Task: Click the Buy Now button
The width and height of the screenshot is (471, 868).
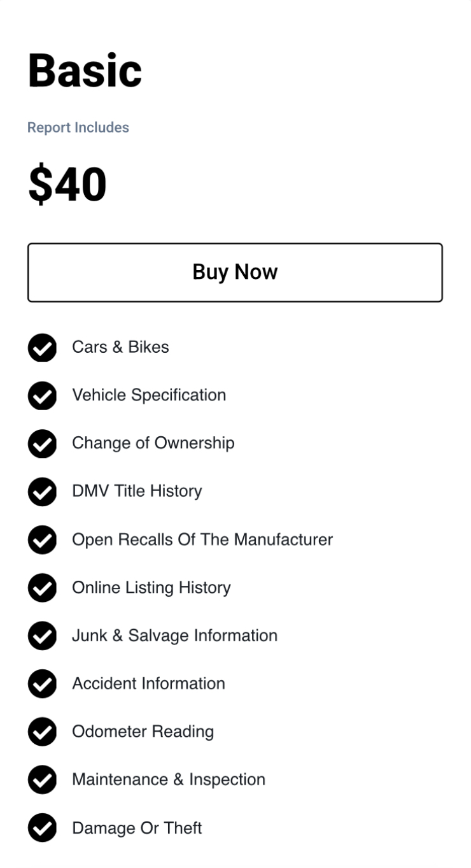Action: click(235, 272)
